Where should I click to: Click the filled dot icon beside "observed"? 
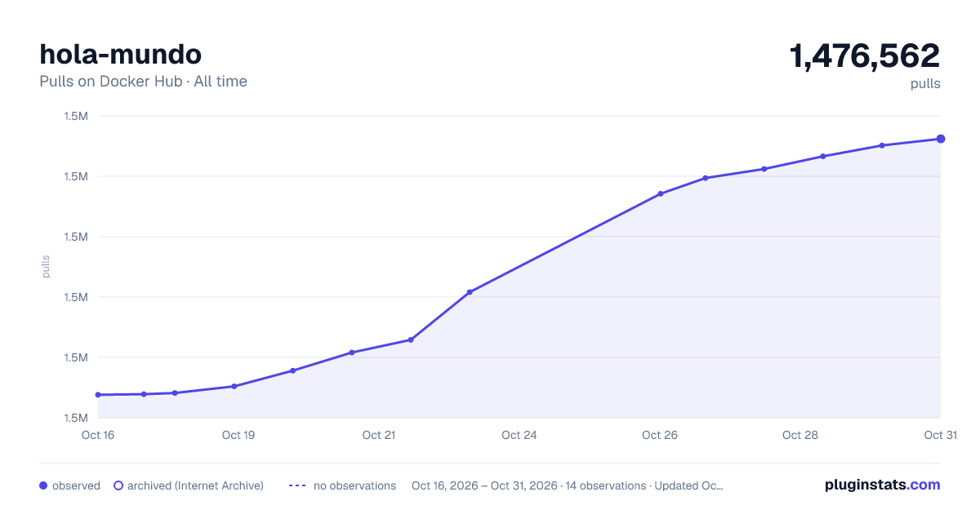(43, 485)
